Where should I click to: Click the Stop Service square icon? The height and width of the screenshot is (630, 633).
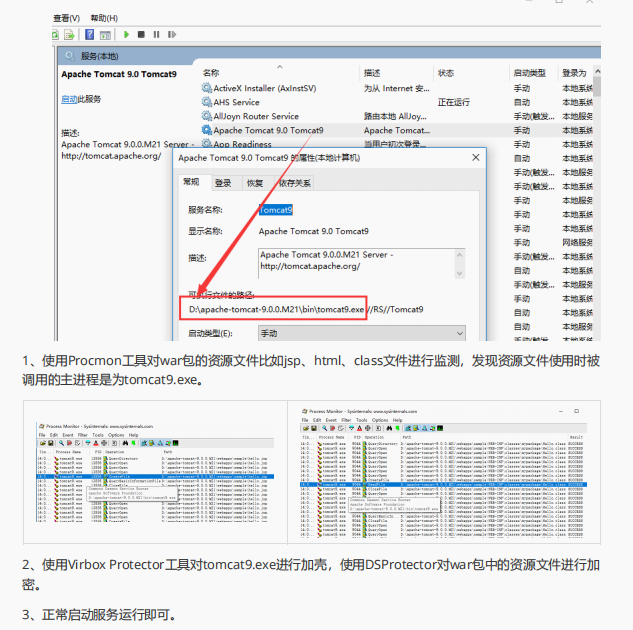click(x=141, y=35)
